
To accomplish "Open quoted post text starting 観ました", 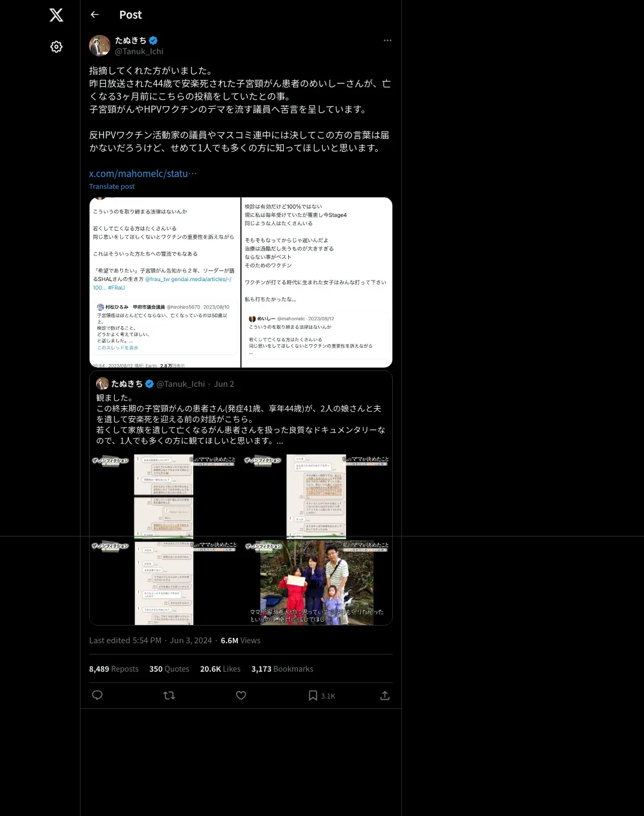I will [x=241, y=420].
